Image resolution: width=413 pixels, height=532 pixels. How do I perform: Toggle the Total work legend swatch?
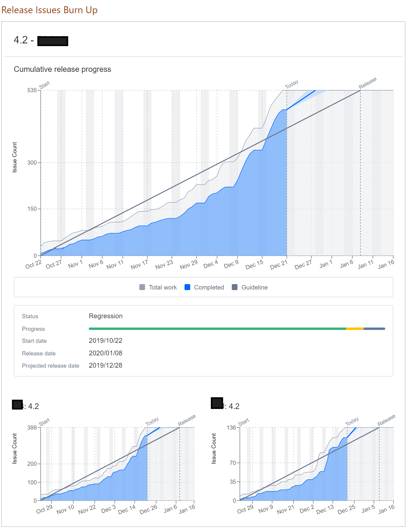(x=142, y=287)
